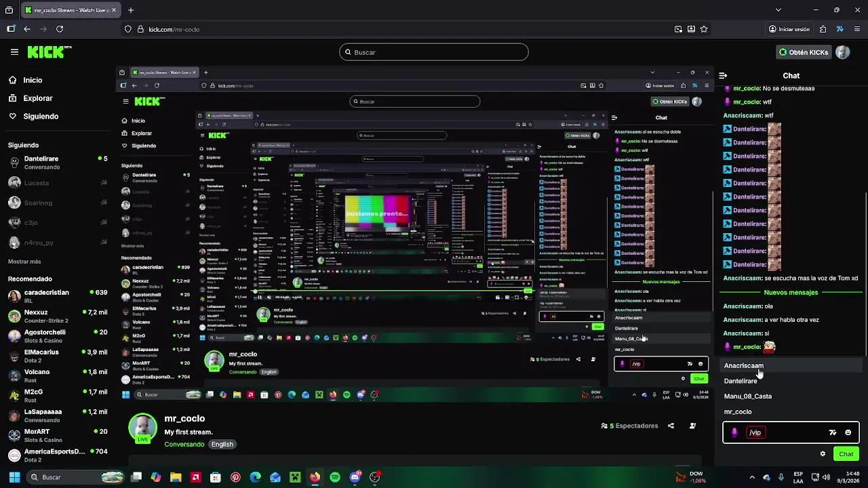Open recommended channel MorART
This screenshot has height=488, width=868.
click(x=58, y=435)
